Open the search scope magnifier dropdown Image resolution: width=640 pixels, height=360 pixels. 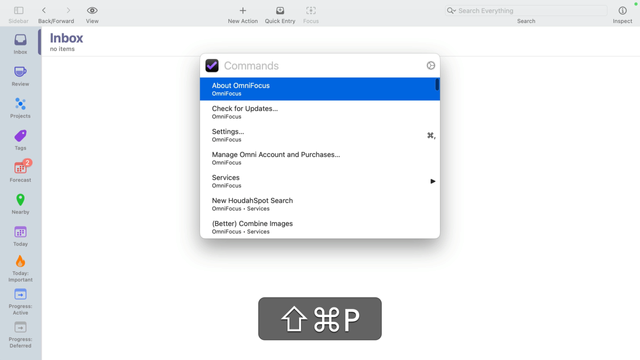point(451,11)
